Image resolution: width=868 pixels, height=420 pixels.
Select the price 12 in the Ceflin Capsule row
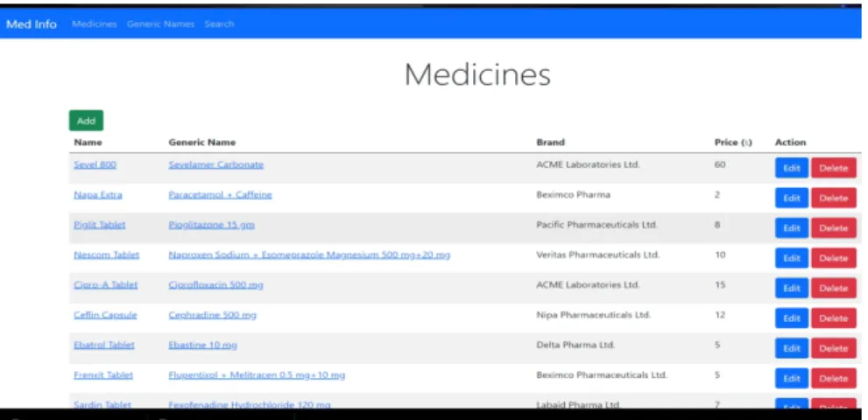point(720,315)
